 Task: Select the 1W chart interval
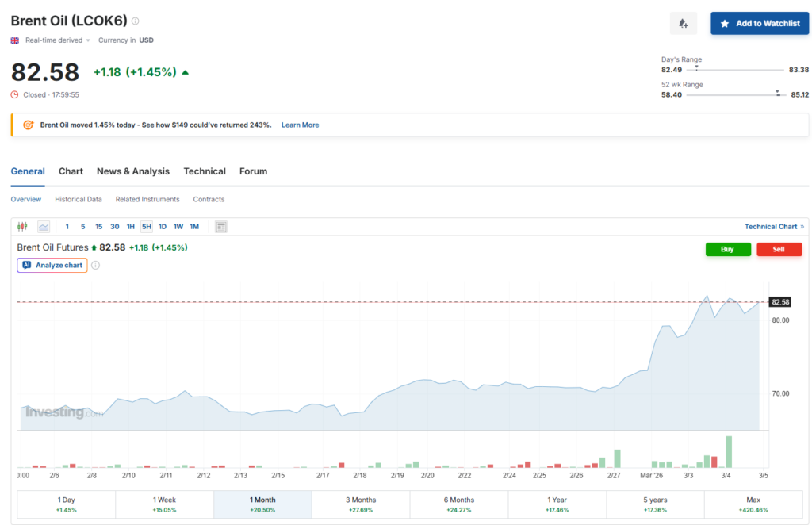click(178, 227)
